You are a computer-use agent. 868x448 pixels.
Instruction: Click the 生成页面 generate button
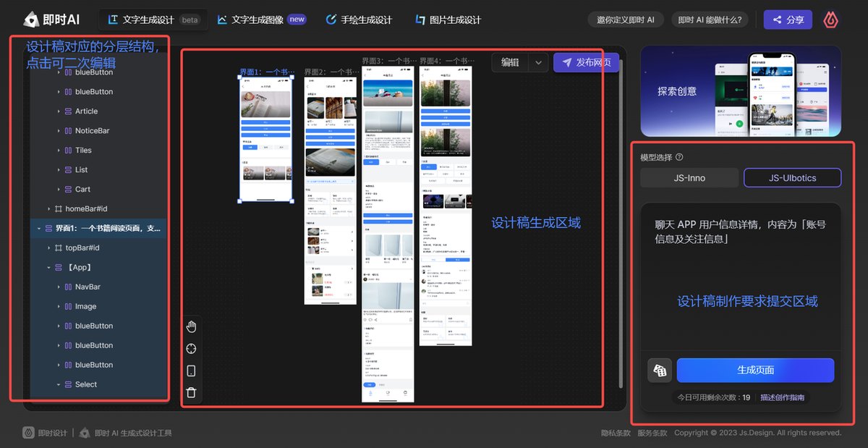point(755,370)
